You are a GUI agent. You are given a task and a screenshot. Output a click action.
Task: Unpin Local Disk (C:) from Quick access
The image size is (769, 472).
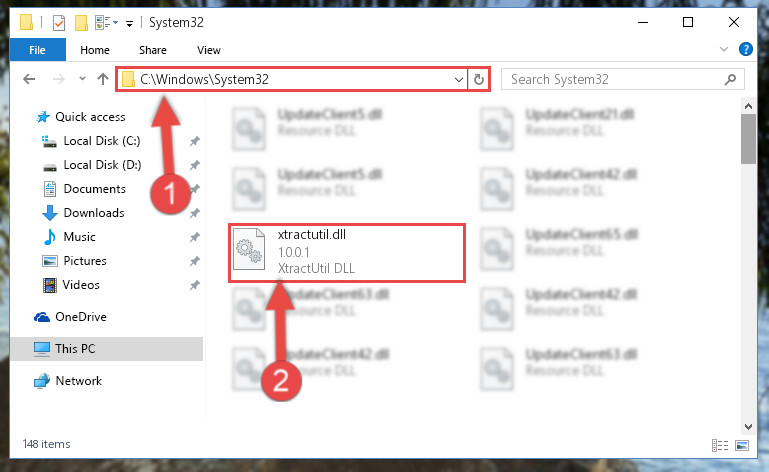click(x=195, y=141)
